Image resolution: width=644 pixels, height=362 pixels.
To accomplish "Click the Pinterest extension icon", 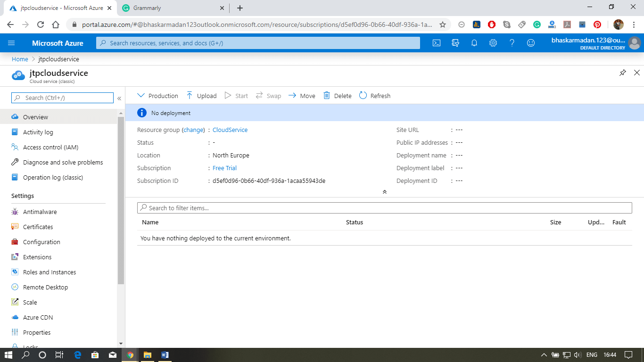I will (597, 25).
